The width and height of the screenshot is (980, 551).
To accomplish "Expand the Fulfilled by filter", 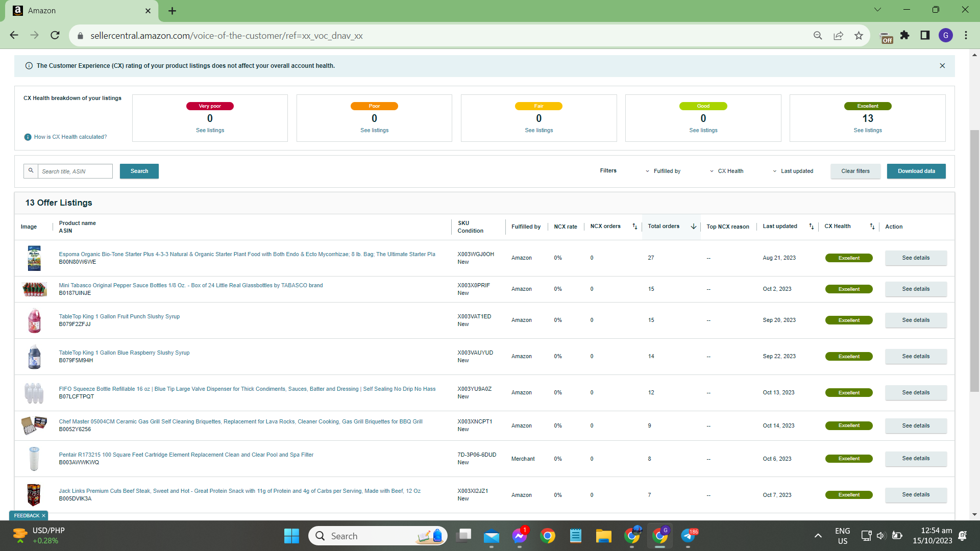I will (663, 171).
